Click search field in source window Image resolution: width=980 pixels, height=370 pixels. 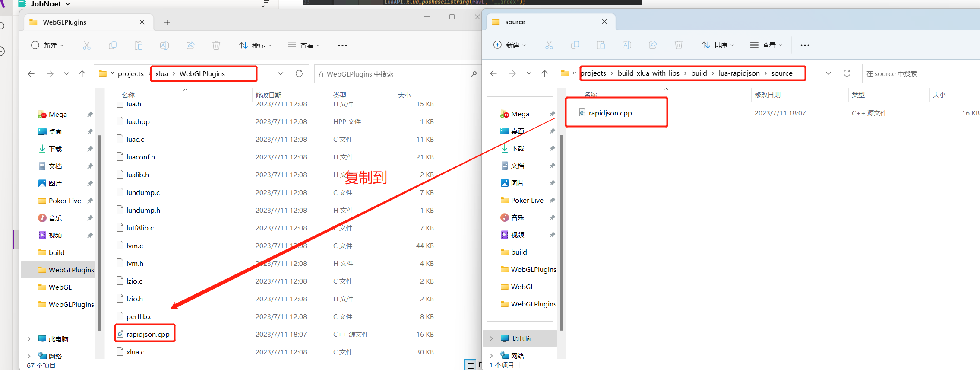click(921, 73)
